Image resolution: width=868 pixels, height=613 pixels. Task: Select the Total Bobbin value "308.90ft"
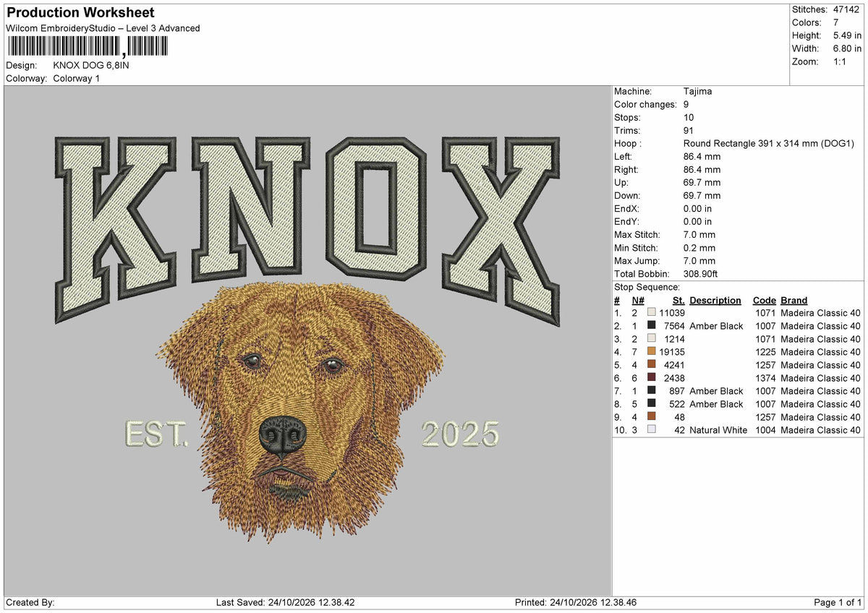pos(701,274)
